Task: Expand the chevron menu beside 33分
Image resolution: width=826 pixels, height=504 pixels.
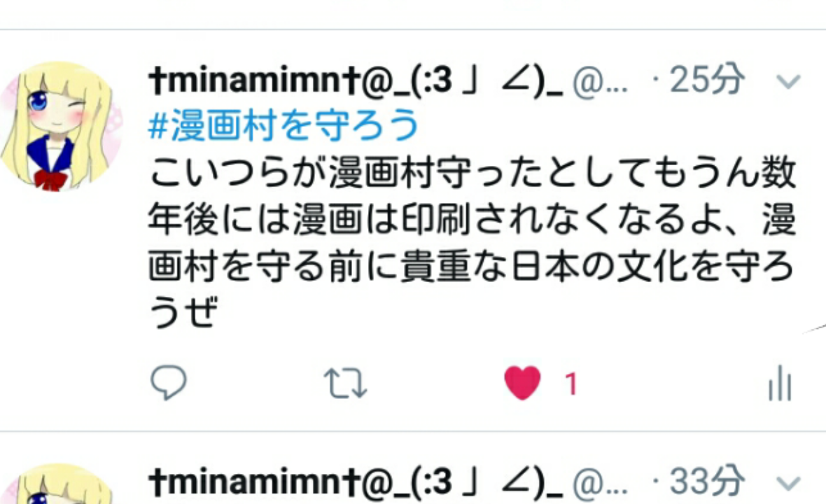Action: click(788, 482)
